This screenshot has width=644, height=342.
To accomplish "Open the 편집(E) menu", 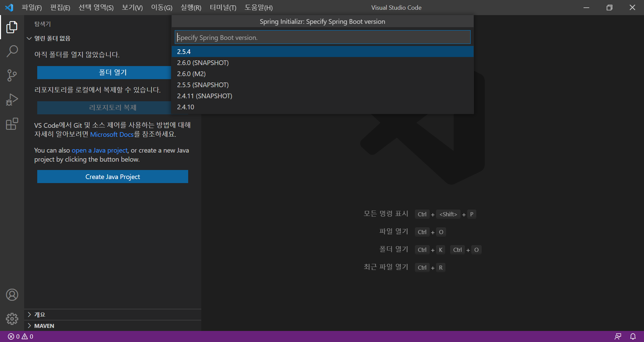I will coord(60,7).
